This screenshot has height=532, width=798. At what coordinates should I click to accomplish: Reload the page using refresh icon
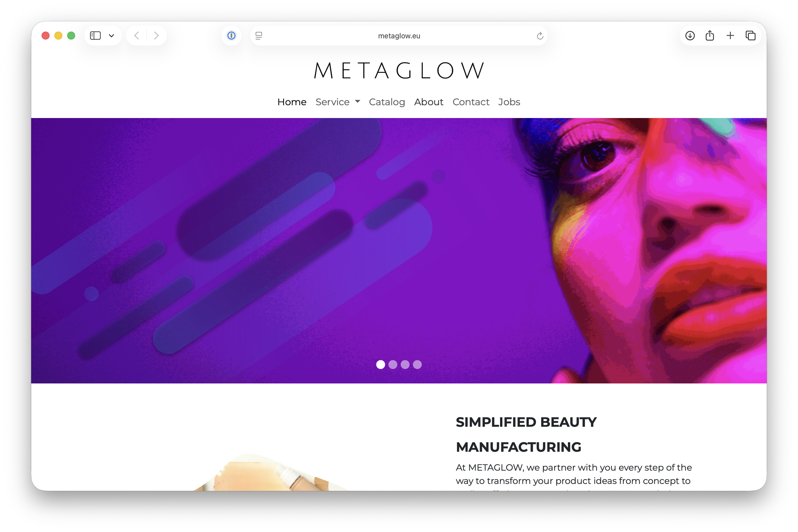540,36
